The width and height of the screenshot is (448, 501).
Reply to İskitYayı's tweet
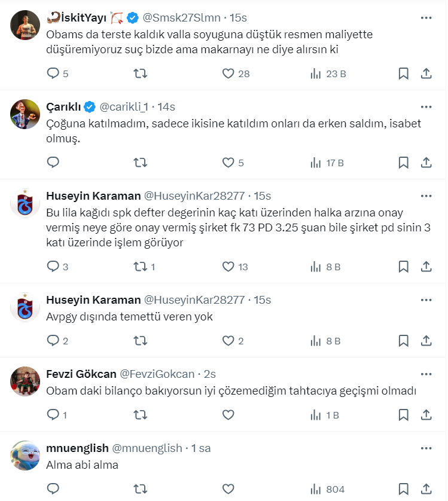[x=53, y=74]
